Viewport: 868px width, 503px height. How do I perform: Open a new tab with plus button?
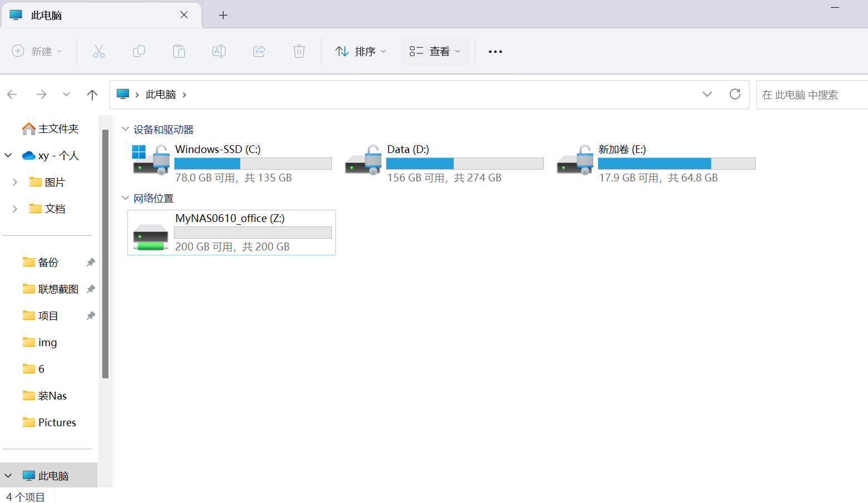tap(223, 15)
